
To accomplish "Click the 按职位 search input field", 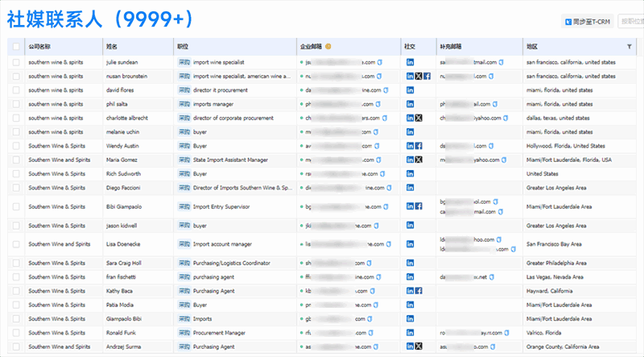I will pos(632,22).
